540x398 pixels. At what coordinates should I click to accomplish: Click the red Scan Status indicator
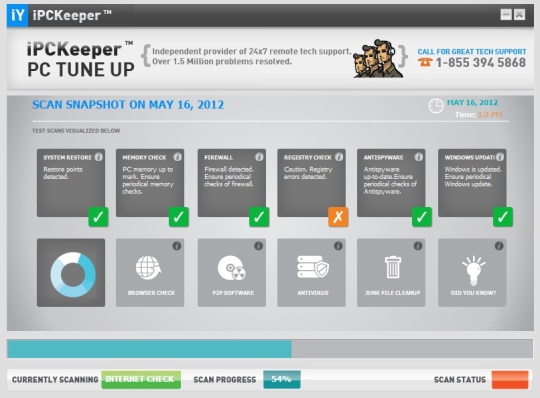pyautogui.click(x=510, y=379)
